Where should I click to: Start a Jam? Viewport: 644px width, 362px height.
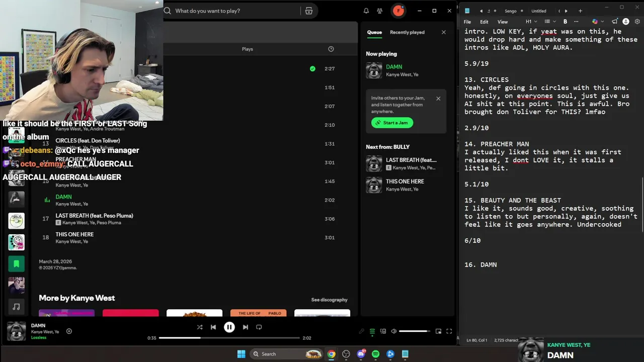(392, 123)
